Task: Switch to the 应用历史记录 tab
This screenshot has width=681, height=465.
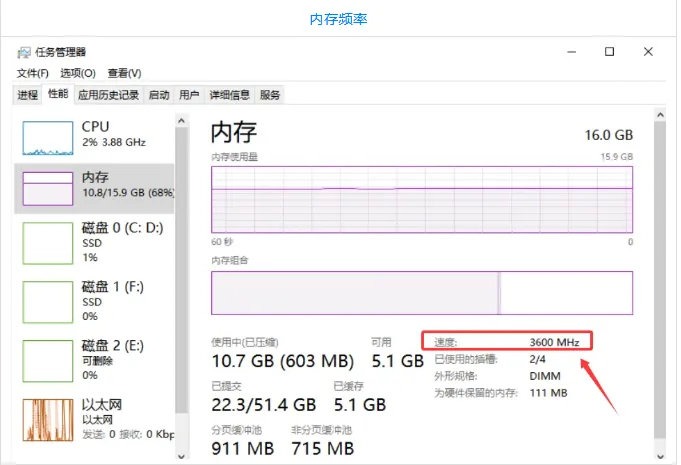Action: 108,95
